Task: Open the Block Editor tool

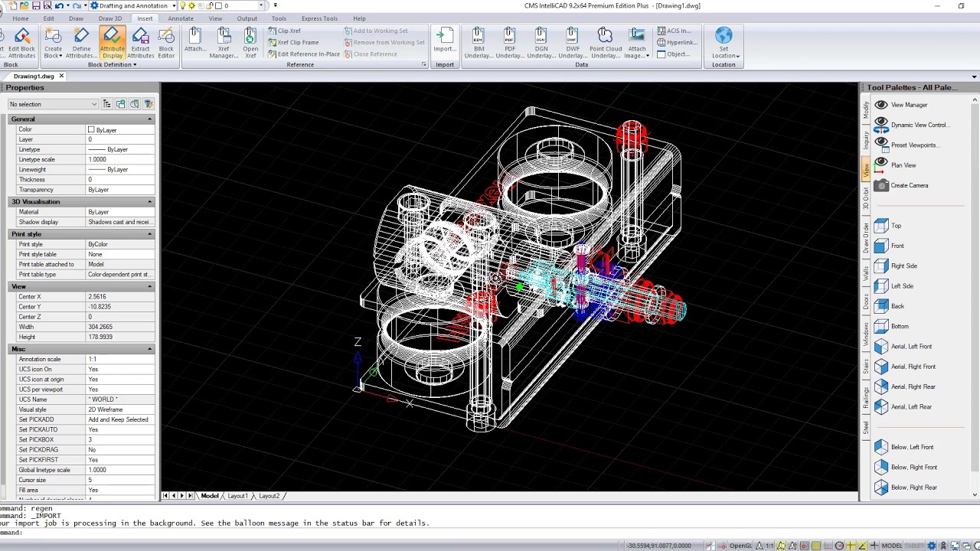Action: 166,42
